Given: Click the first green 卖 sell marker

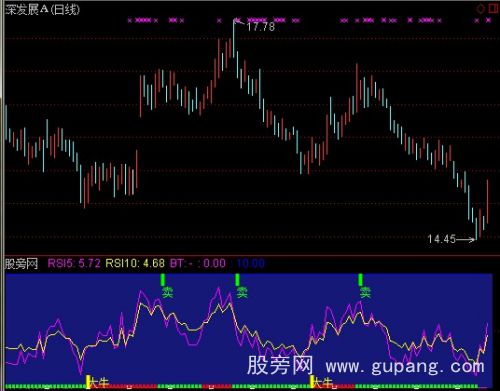Looking at the screenshot, I should point(167,293).
